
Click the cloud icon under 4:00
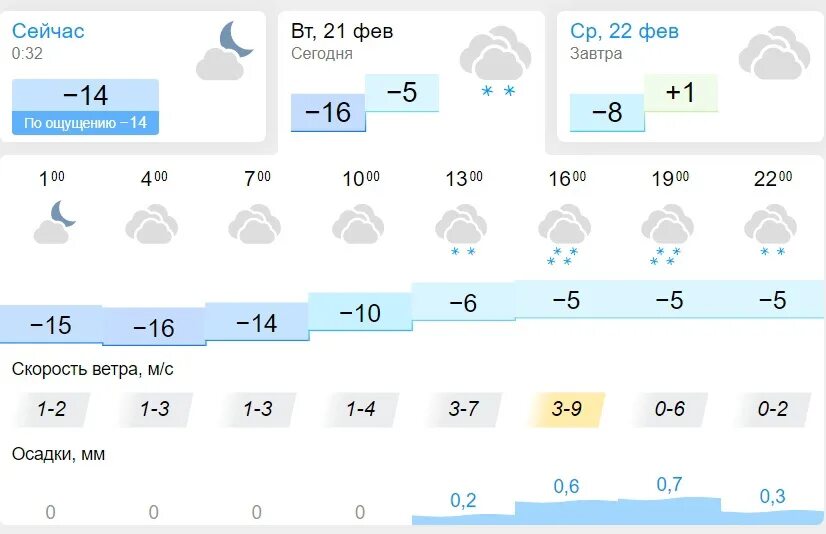[152, 224]
